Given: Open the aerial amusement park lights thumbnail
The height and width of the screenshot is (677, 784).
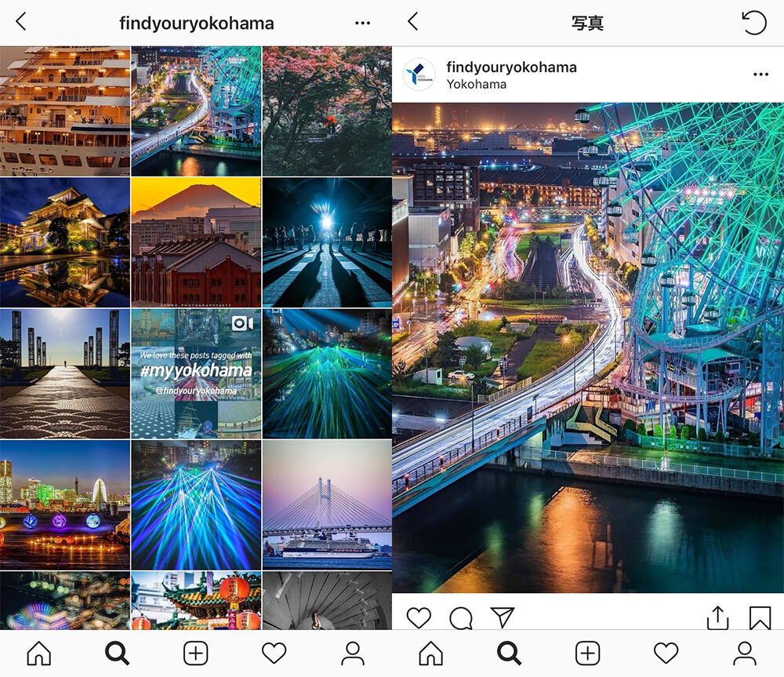Looking at the screenshot, I should point(65,600).
